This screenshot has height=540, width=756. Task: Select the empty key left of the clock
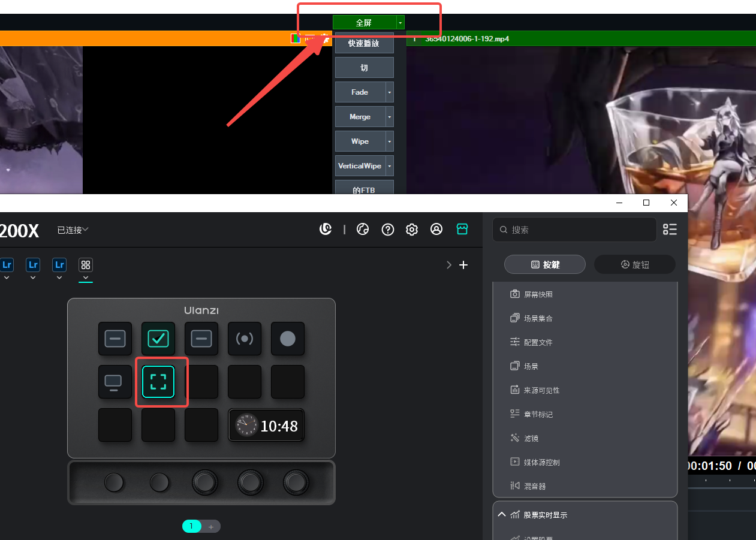[x=201, y=425]
